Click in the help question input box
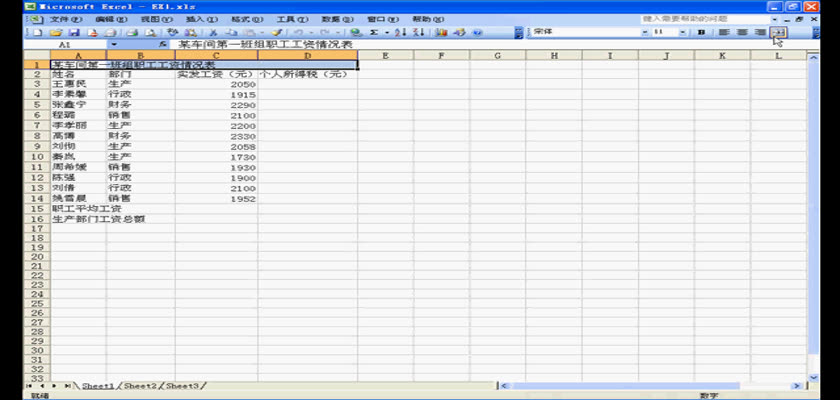The height and width of the screenshot is (400, 840). click(x=705, y=19)
